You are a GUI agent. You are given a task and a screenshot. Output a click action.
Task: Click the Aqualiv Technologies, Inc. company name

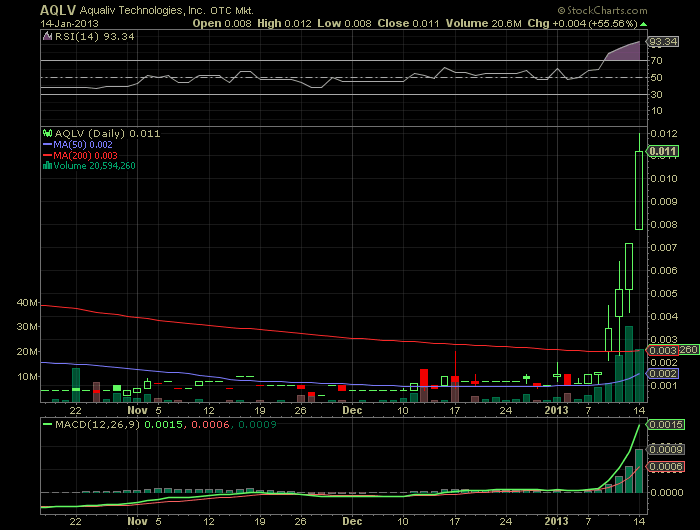[142, 10]
